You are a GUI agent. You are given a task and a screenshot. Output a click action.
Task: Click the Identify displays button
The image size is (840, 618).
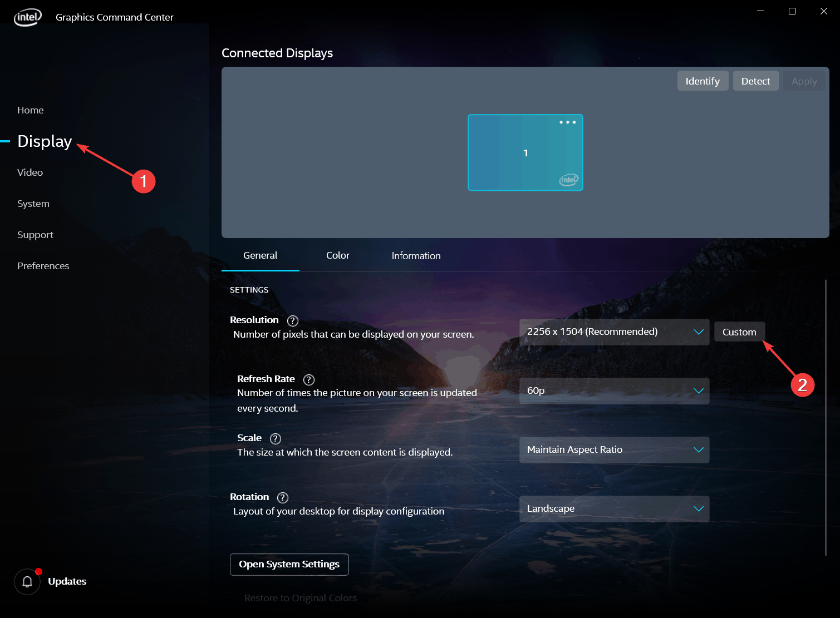tap(703, 81)
